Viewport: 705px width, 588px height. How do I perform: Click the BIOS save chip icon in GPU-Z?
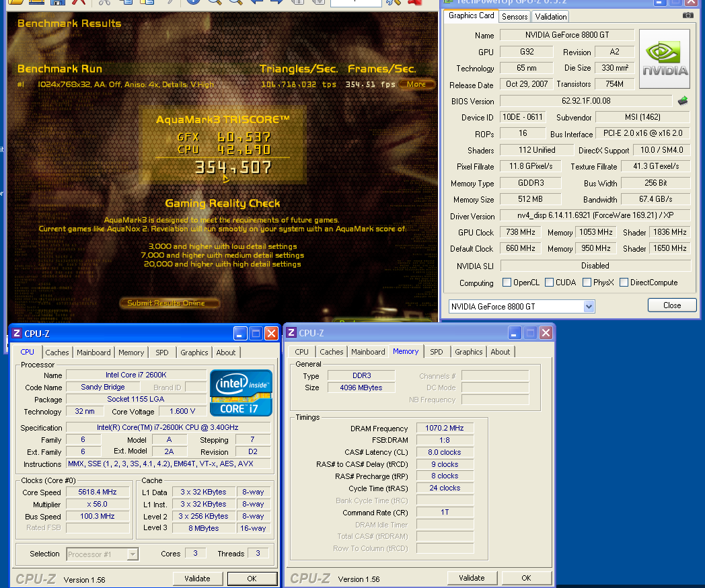(683, 101)
